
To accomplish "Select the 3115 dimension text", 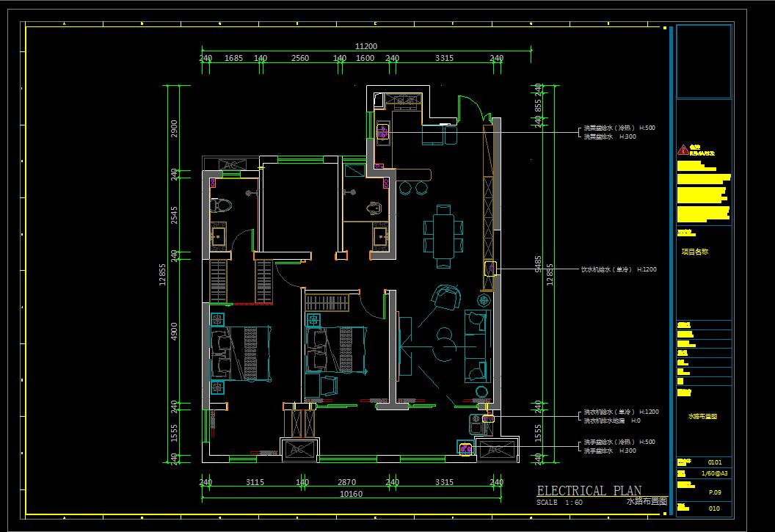I will pyautogui.click(x=255, y=482).
